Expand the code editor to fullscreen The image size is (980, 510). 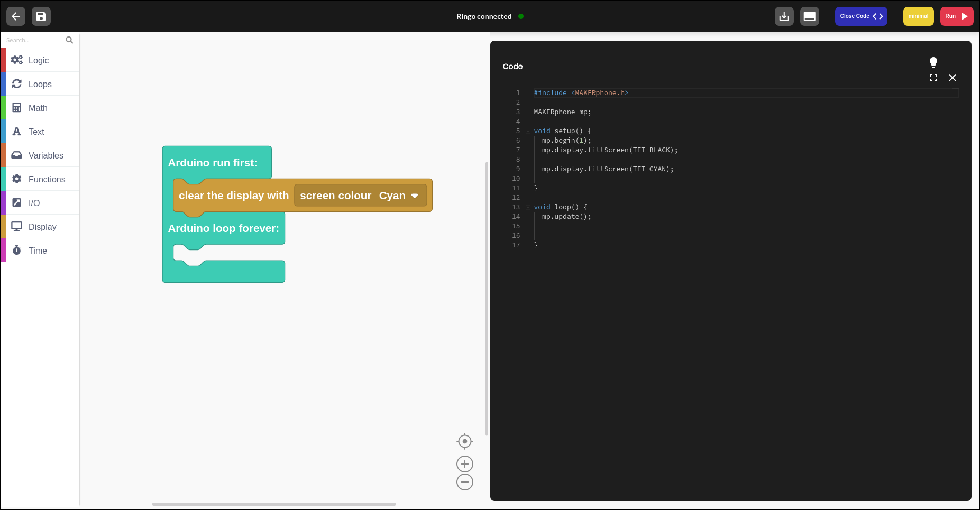pyautogui.click(x=933, y=78)
